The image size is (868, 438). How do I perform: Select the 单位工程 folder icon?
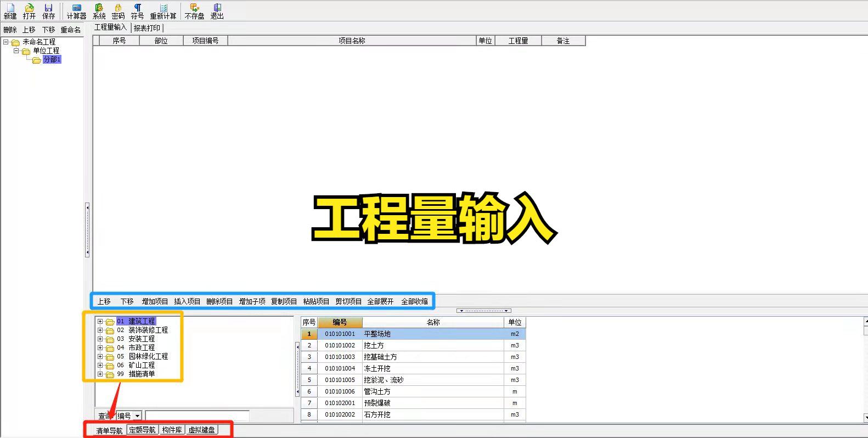pos(26,51)
